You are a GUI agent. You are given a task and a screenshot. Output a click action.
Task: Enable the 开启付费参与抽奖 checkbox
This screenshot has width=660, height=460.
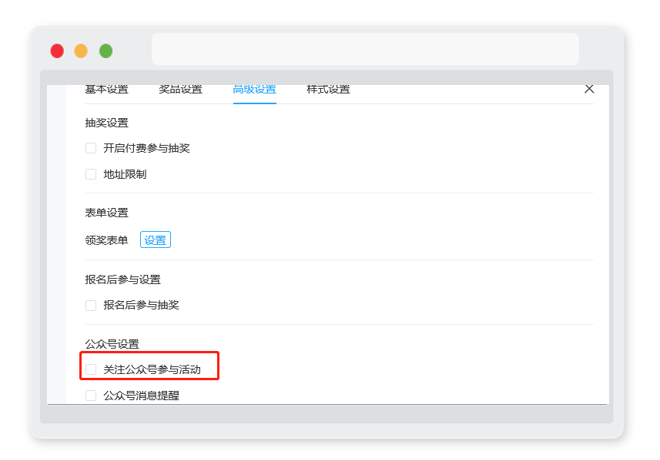point(90,148)
